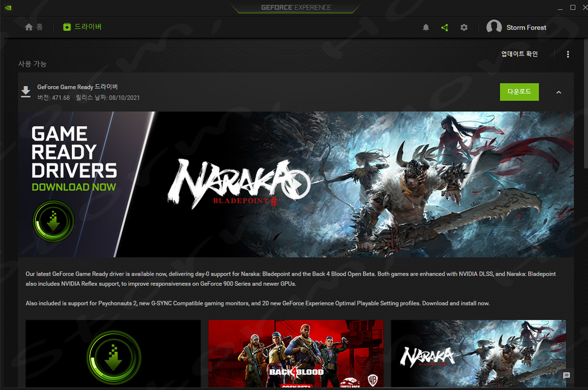Open the notifications bell icon
This screenshot has height=390, width=588.
point(426,28)
